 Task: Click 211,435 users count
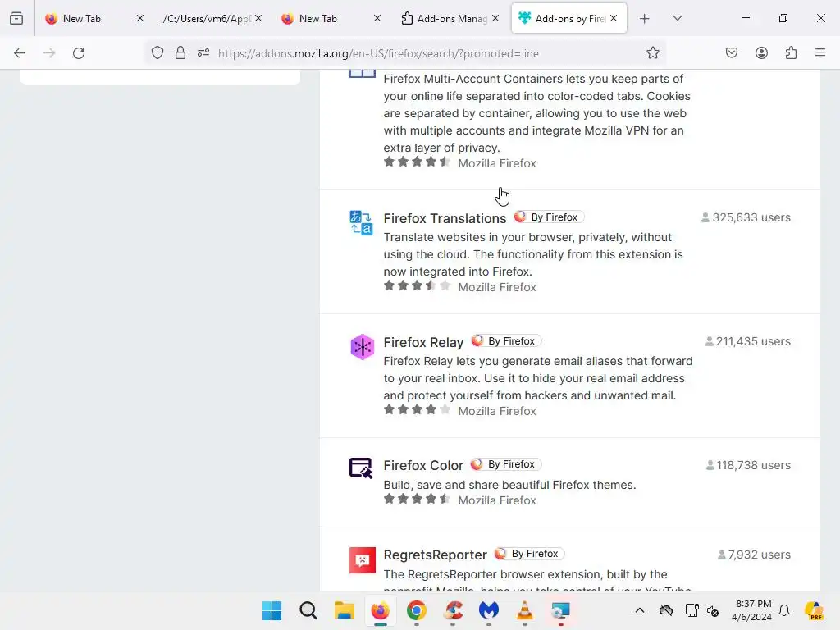coord(748,341)
